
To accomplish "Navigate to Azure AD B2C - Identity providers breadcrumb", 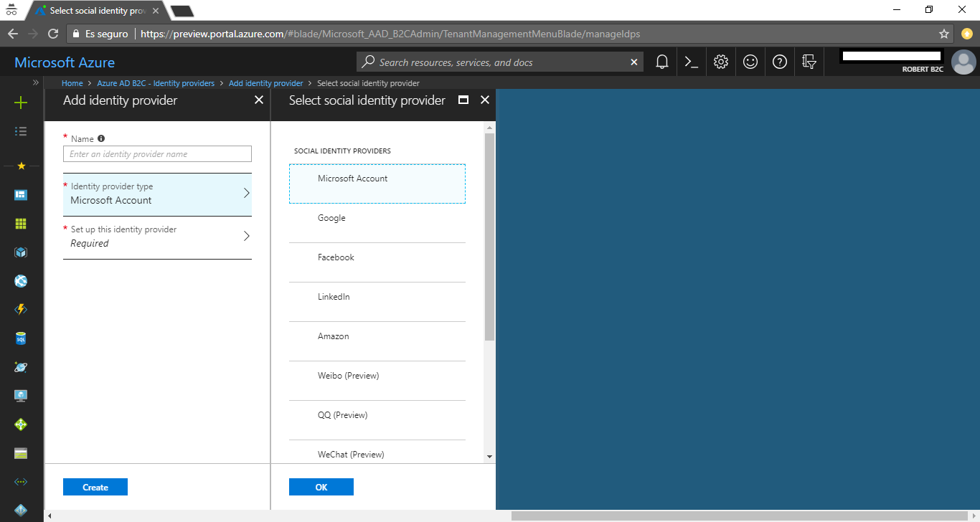I will (x=156, y=82).
